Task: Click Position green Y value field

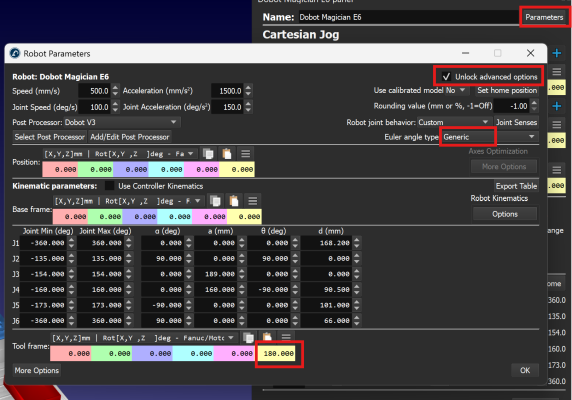Action: tap(96, 170)
